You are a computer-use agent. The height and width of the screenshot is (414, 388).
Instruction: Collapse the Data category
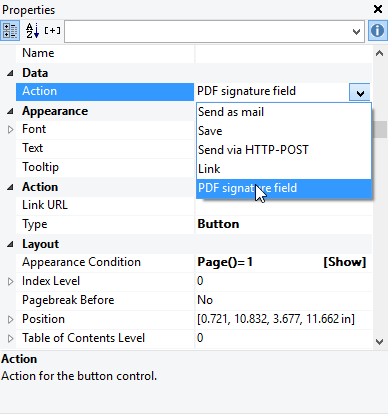[x=10, y=73]
